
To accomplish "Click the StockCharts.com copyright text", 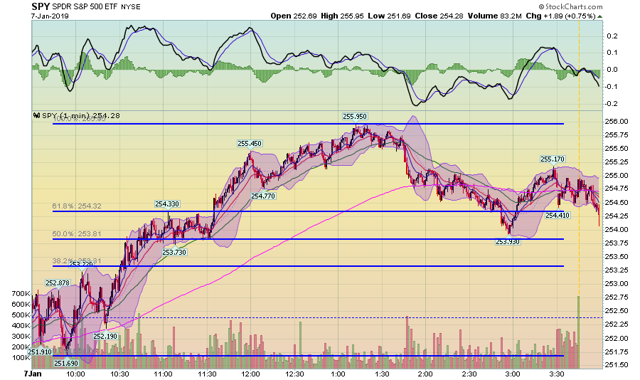I will (570, 7).
